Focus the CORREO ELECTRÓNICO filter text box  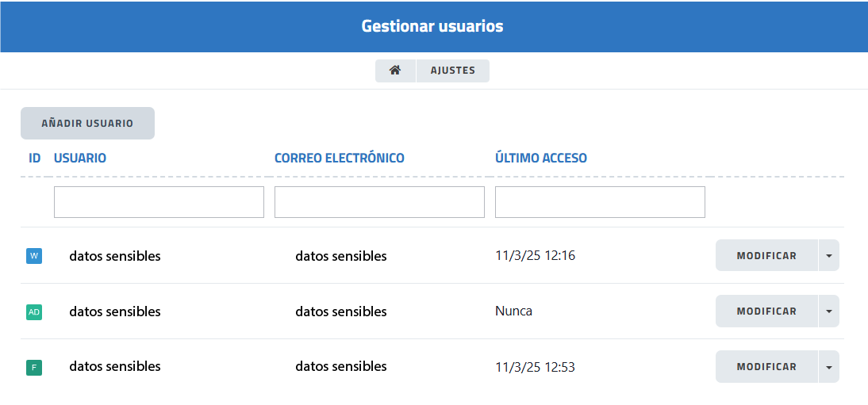click(x=379, y=202)
